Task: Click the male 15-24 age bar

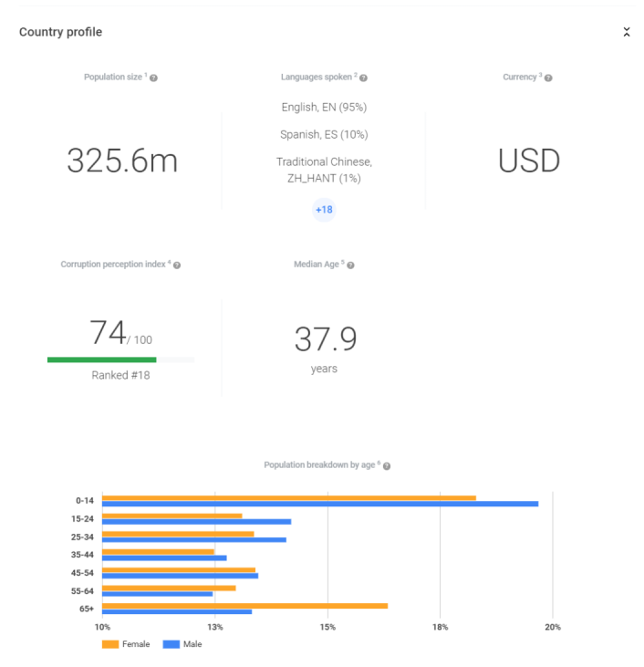Action: (x=196, y=522)
